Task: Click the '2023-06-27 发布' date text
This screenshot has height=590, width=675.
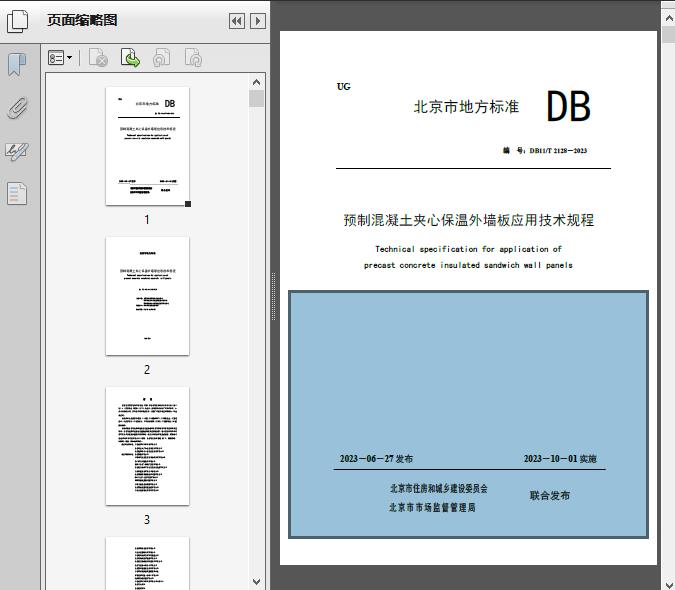Action: (x=376, y=459)
